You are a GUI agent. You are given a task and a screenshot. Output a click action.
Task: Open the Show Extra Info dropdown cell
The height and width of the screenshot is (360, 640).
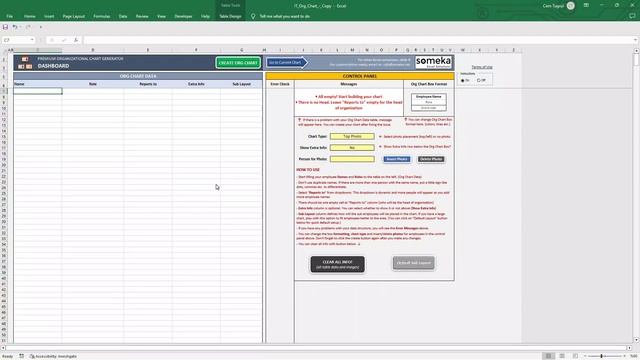(x=352, y=147)
